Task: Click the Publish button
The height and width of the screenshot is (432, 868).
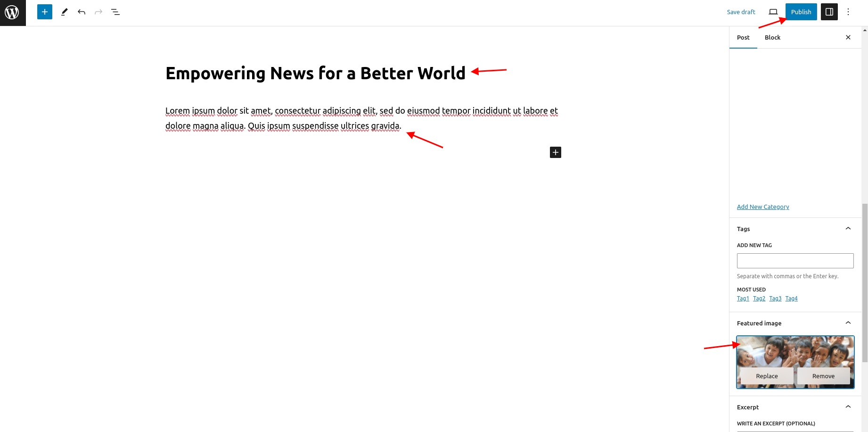Action: [801, 12]
